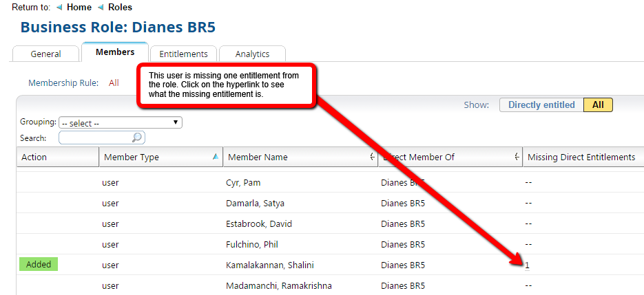Screen dimensions: 644x295
Task: Go to the Analytics tab
Action: click(x=252, y=54)
